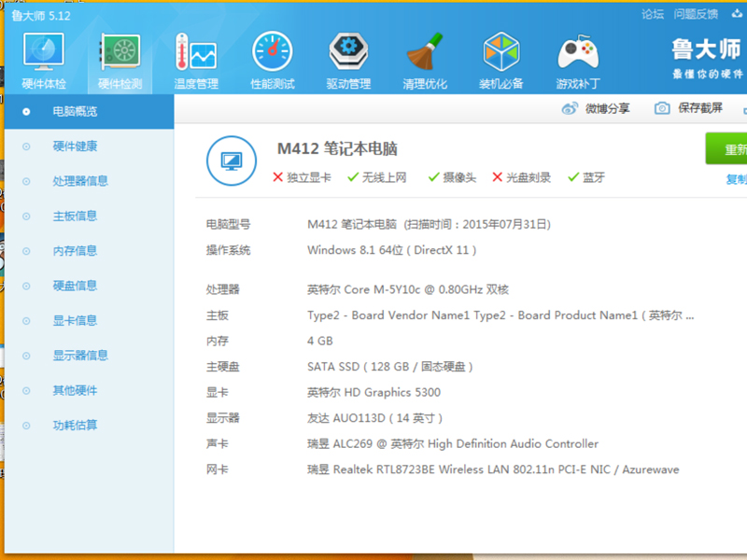747x560 pixels.
Task: Click the 问题反馈 link
Action: point(696,14)
